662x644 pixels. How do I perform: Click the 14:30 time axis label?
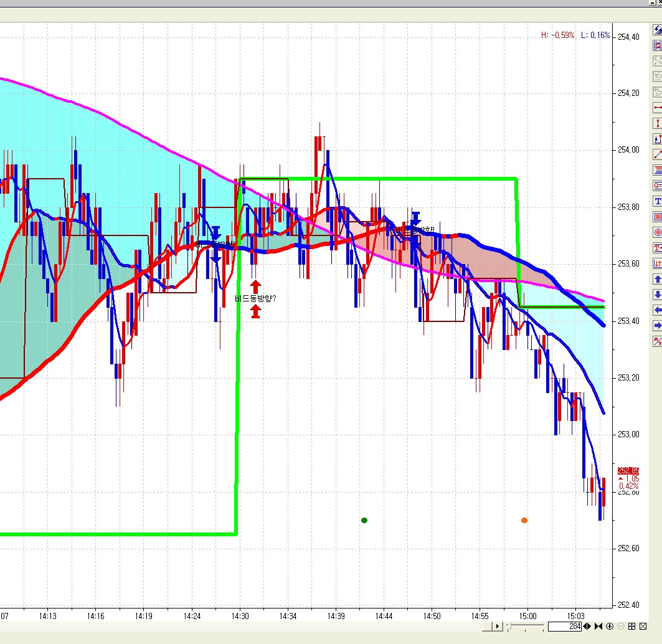pyautogui.click(x=240, y=616)
